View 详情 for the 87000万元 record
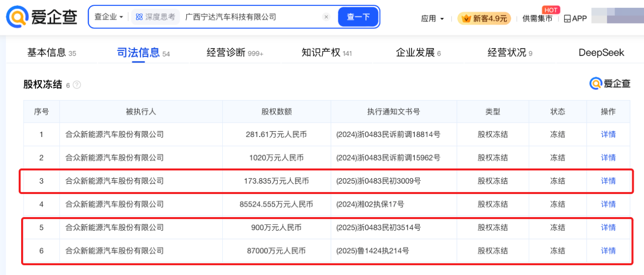This screenshot has width=644, height=275. click(x=608, y=251)
